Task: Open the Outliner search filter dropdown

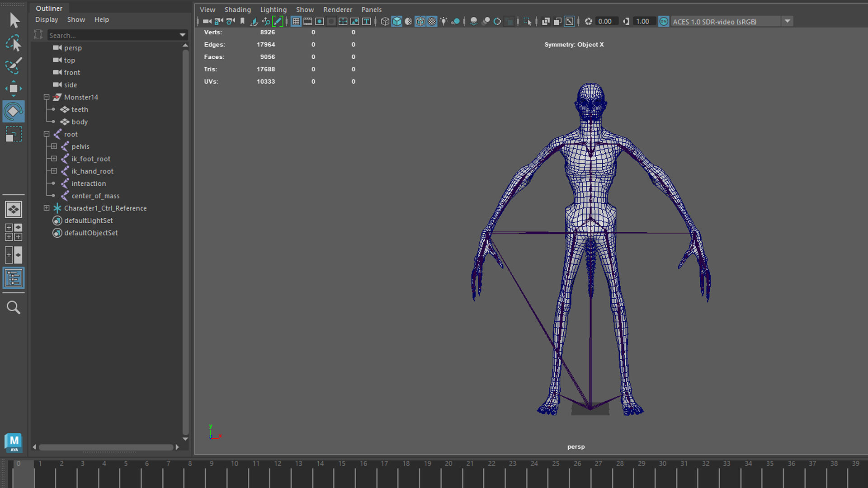Action: [183, 35]
